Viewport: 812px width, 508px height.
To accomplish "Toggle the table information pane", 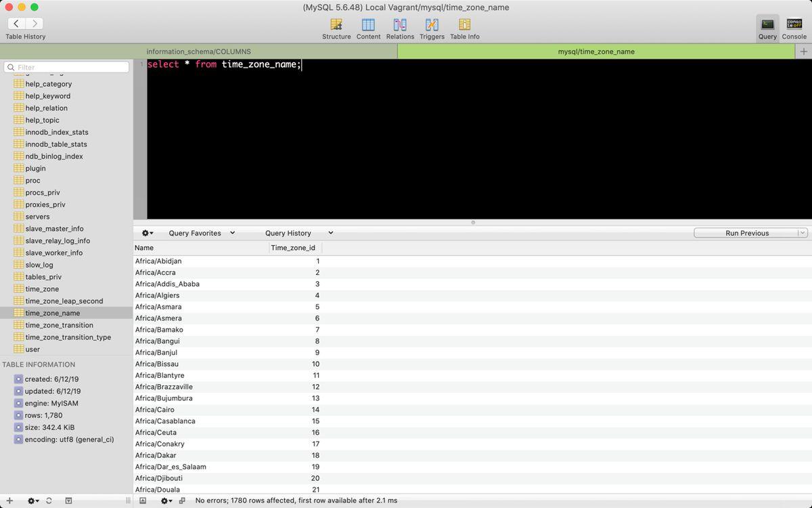I will [68, 501].
